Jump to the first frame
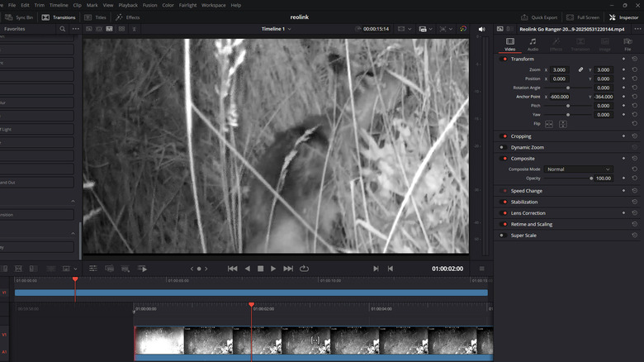The height and width of the screenshot is (362, 644). (x=233, y=269)
